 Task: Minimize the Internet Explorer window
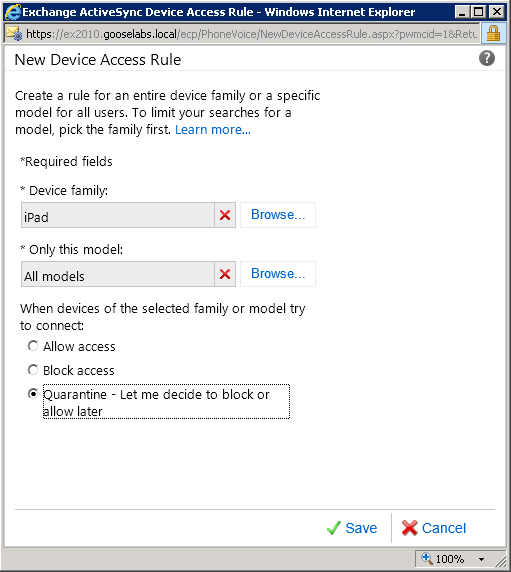[x=462, y=12]
